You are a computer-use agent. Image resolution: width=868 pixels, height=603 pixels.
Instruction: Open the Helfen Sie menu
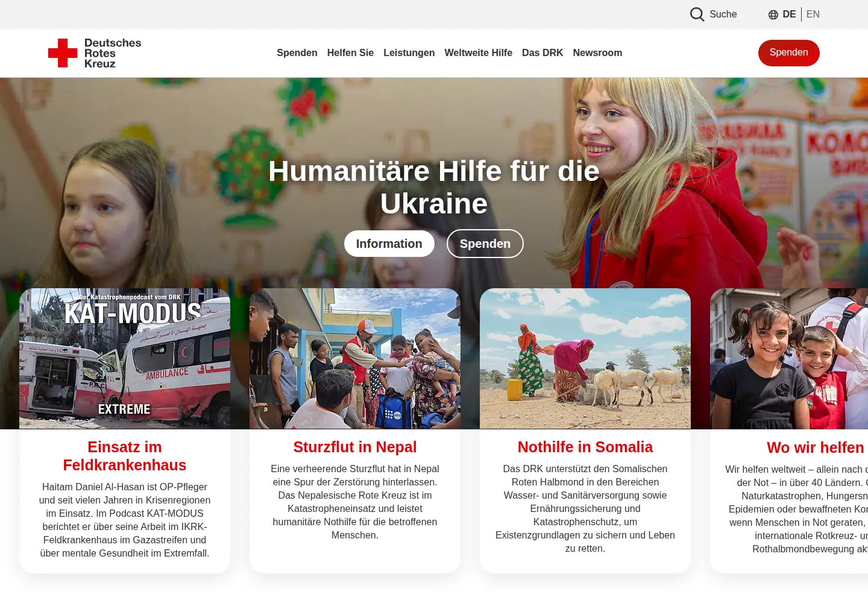click(x=350, y=53)
